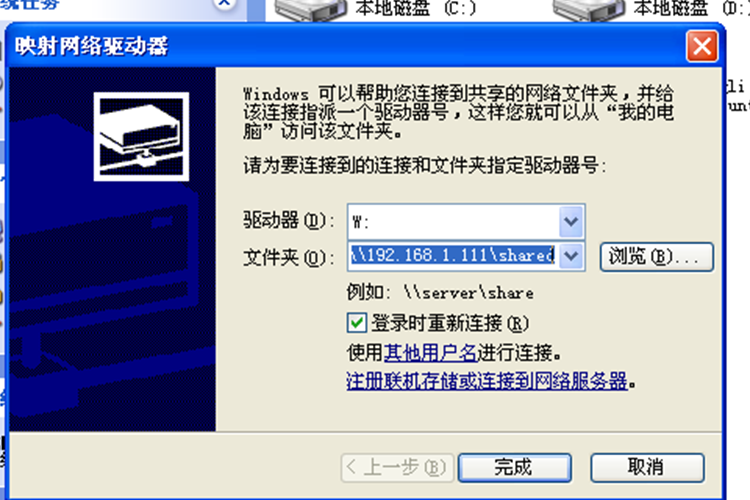This screenshot has width=750, height=500.
Task: Click the 系统任务 panel header text
Action: (x=30, y=5)
